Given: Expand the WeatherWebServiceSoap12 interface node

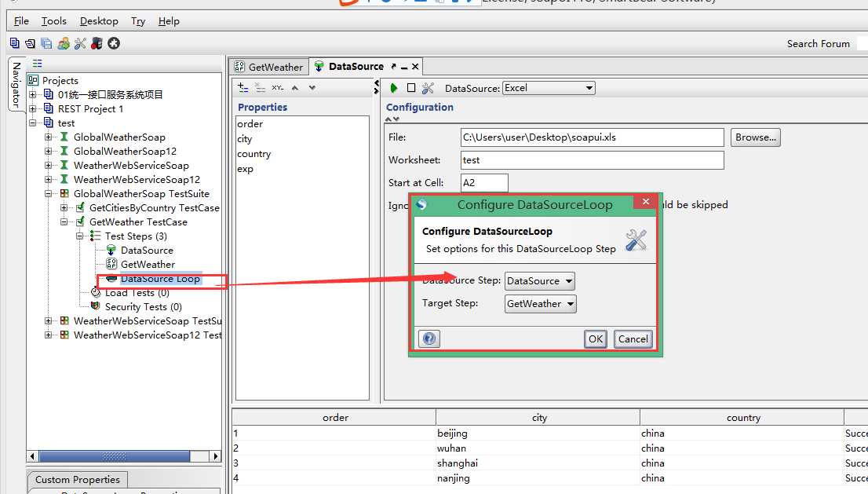Looking at the screenshot, I should coord(48,179).
